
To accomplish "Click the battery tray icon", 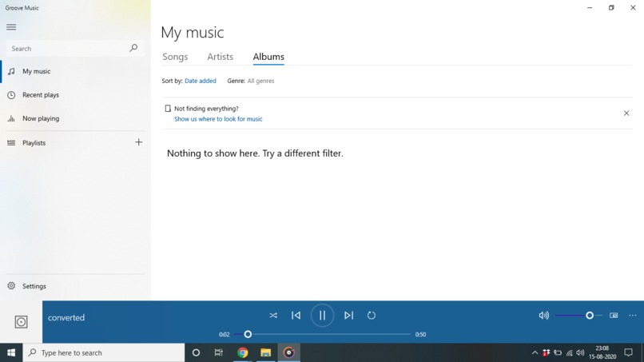I will tap(558, 352).
